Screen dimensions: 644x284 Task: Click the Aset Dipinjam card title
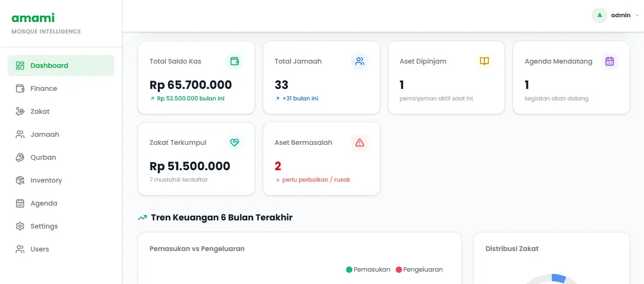(x=423, y=61)
